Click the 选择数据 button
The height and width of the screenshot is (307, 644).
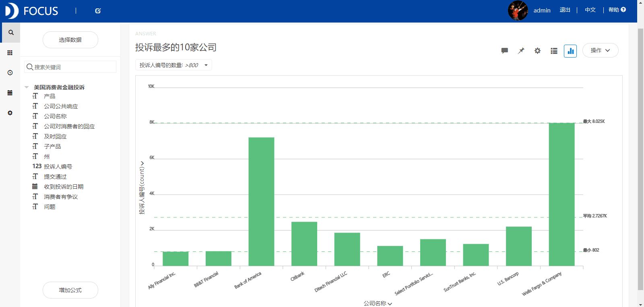pos(70,40)
